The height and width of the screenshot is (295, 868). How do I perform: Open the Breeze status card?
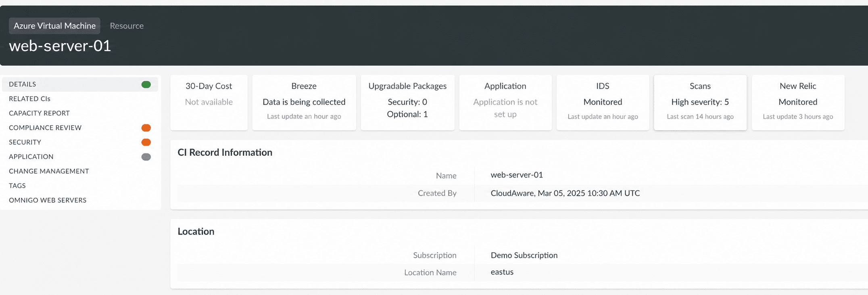(304, 103)
